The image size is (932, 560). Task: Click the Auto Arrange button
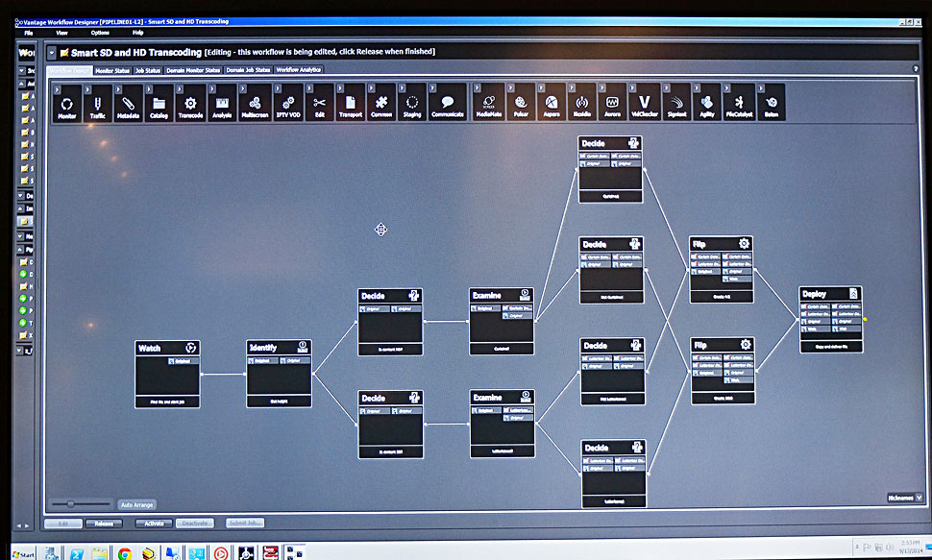tap(136, 504)
